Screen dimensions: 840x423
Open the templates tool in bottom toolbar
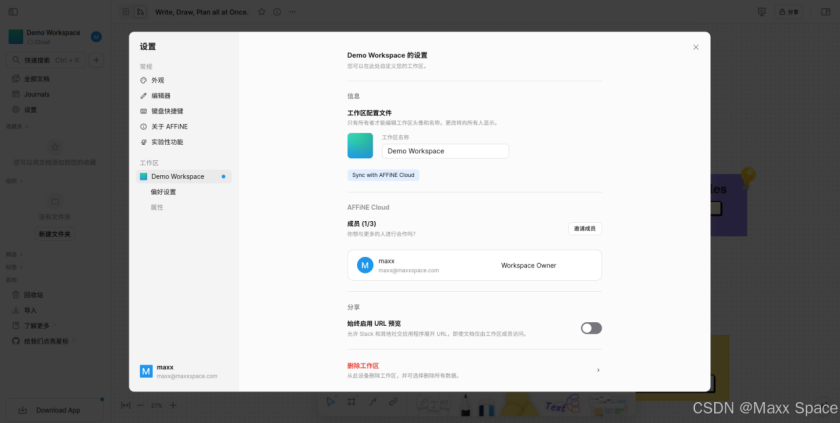[609, 406]
